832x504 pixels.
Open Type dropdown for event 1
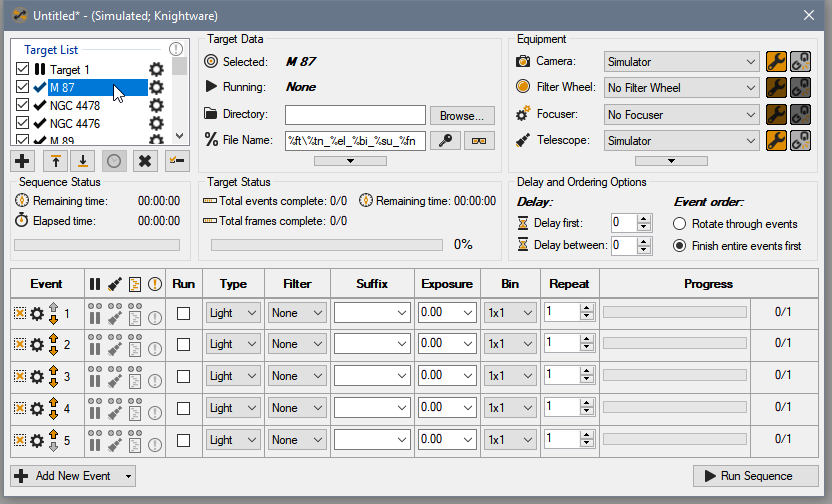coord(233,313)
